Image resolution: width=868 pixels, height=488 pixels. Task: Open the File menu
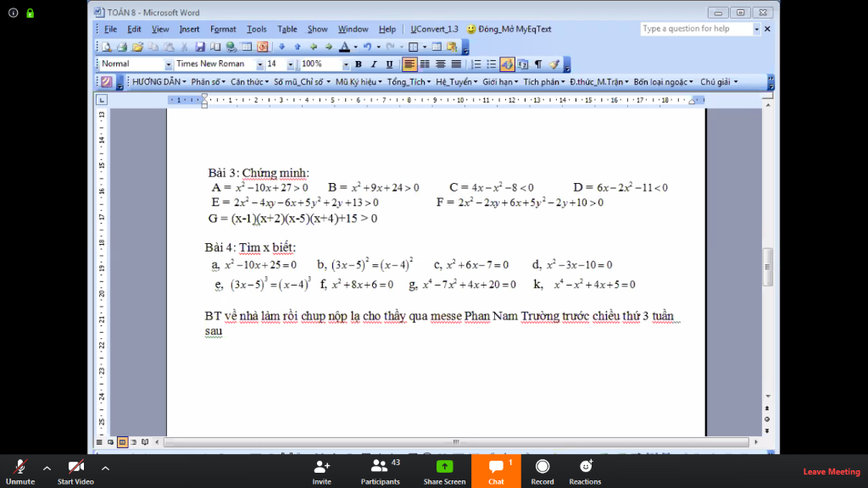point(111,29)
